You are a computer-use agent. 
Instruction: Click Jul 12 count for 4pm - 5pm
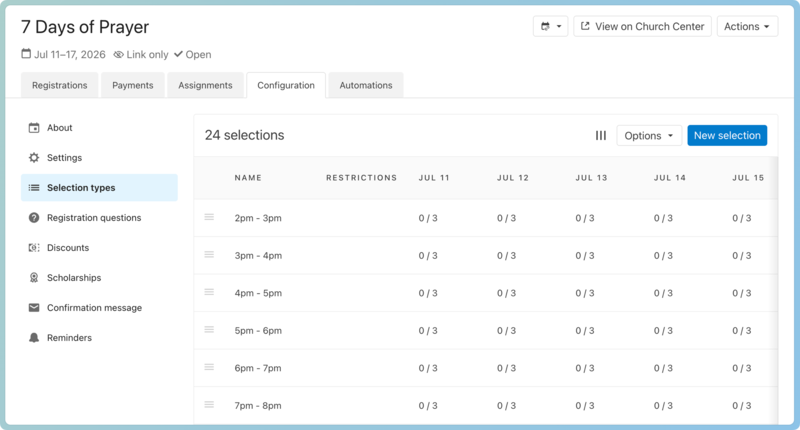(x=507, y=293)
